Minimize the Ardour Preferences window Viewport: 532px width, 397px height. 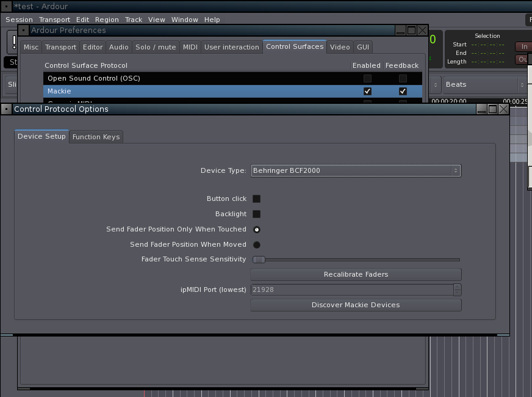(400, 31)
